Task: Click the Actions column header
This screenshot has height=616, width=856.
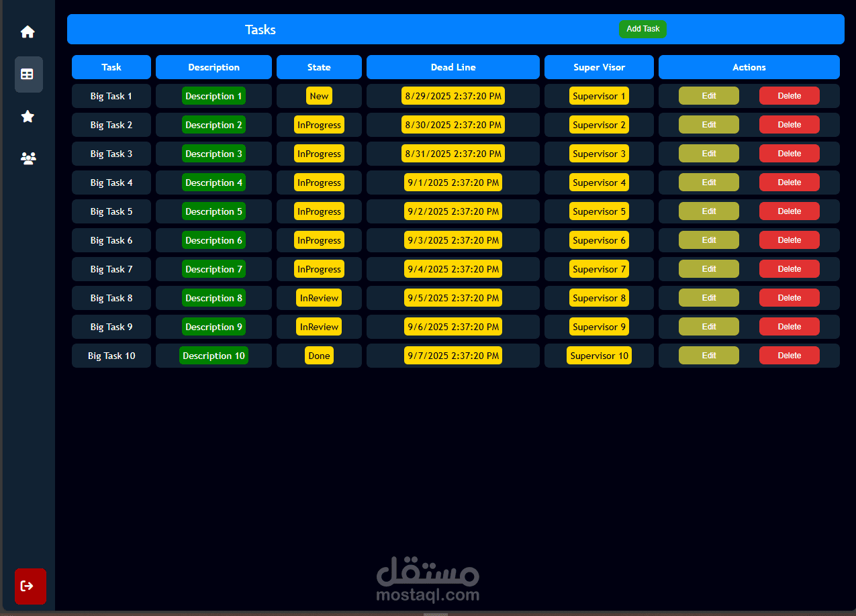Action: pos(749,67)
